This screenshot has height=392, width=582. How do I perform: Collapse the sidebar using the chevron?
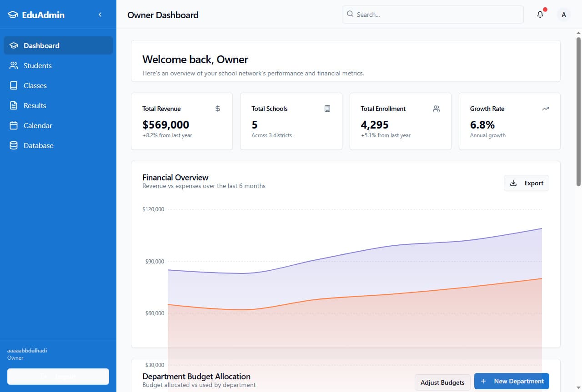point(100,14)
